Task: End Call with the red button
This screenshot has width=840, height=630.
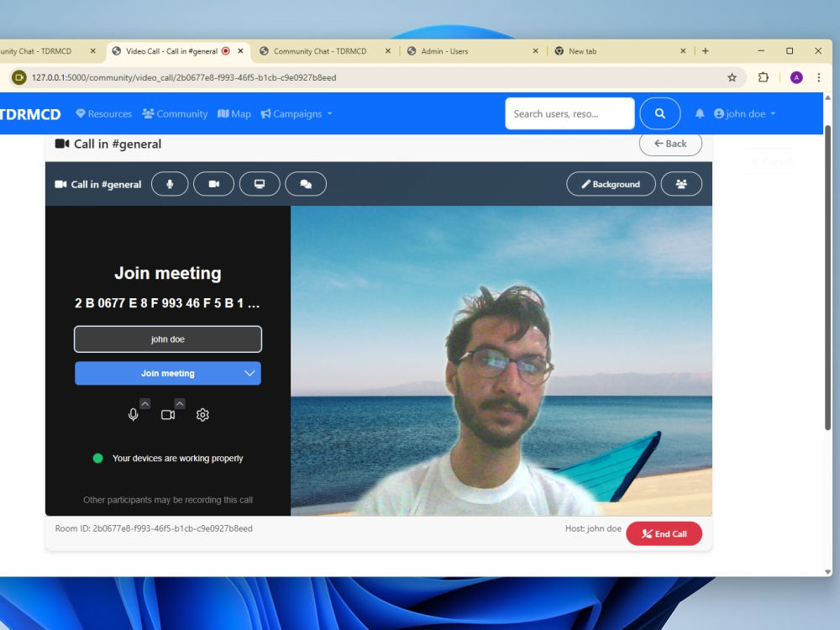Action: pos(664,533)
